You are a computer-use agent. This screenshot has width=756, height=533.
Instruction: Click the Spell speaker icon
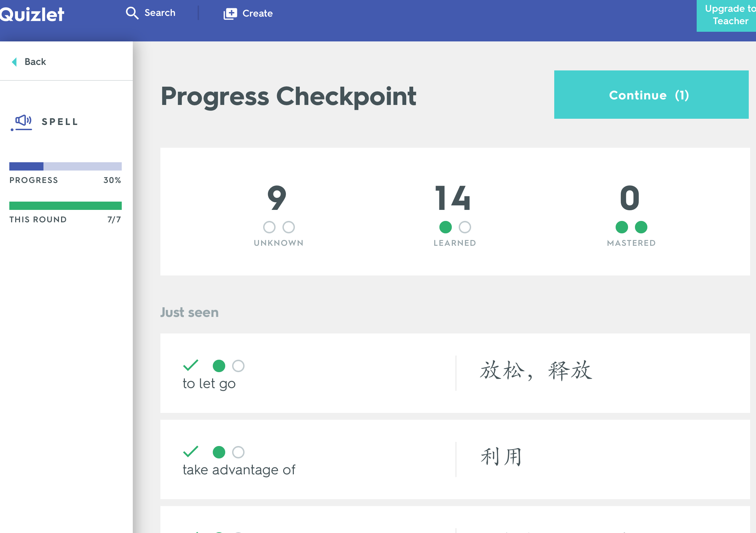(x=22, y=123)
